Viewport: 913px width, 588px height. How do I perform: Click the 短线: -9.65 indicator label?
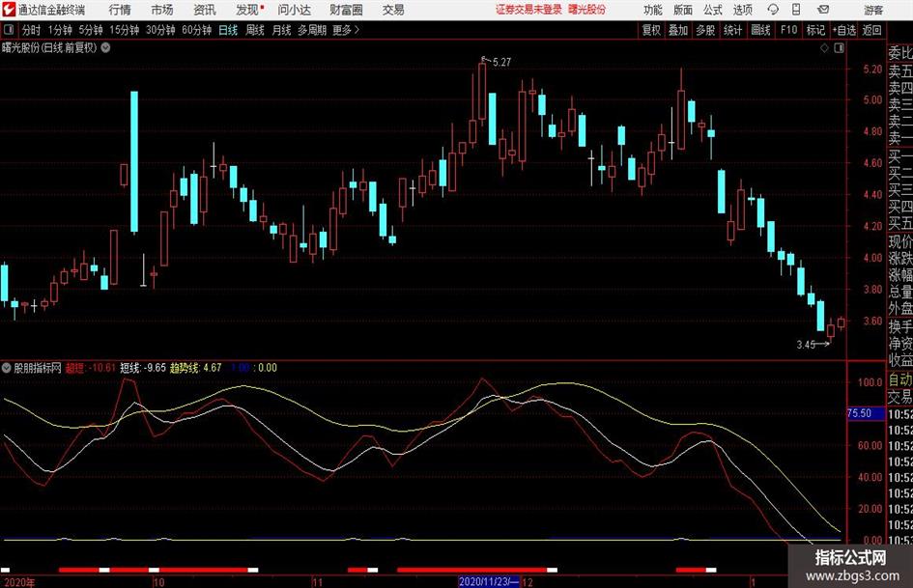143,368
